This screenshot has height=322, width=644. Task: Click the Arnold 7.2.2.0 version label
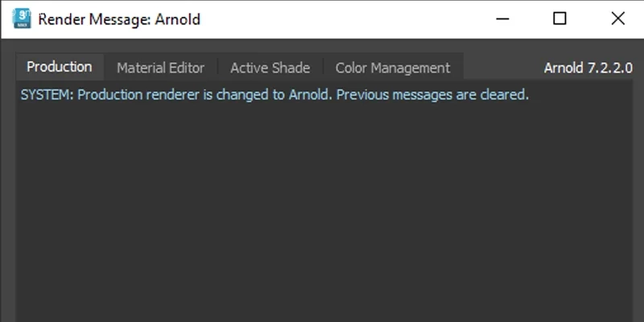[587, 68]
